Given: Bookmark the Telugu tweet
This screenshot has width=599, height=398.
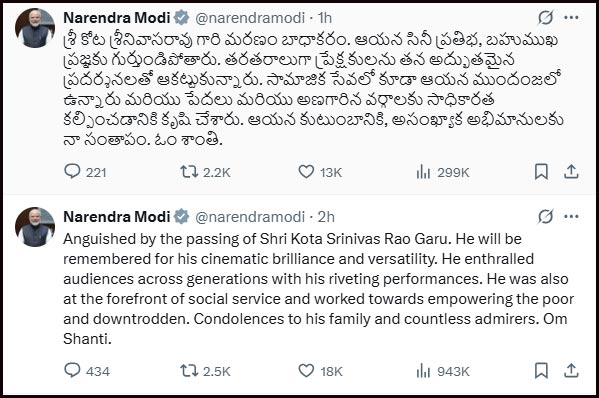Looking at the screenshot, I should click(x=541, y=172).
